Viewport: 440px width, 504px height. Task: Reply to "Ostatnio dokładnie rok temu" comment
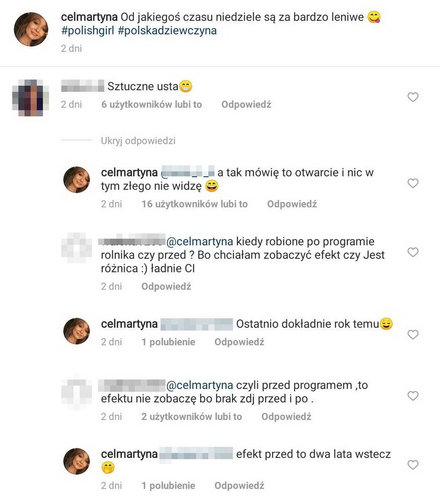click(x=239, y=342)
